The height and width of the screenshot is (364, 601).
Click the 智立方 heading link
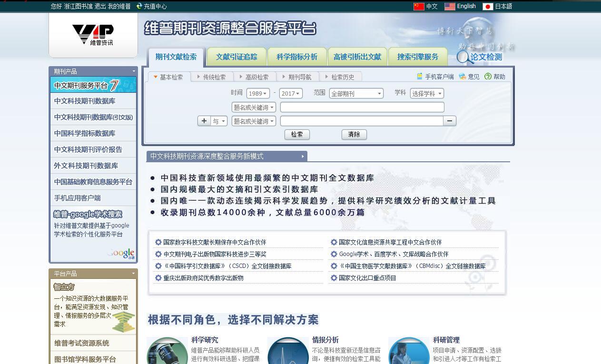[x=64, y=287]
